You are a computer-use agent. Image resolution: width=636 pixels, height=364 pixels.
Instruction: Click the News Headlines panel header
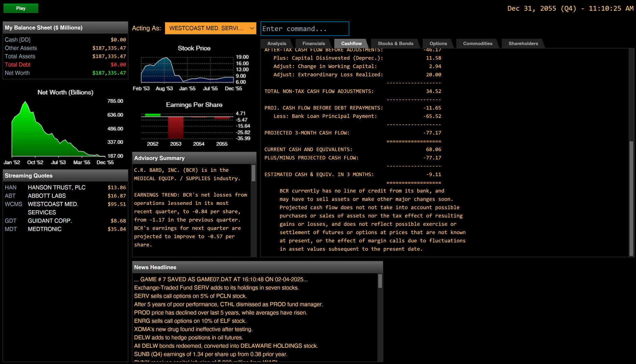pyautogui.click(x=257, y=267)
